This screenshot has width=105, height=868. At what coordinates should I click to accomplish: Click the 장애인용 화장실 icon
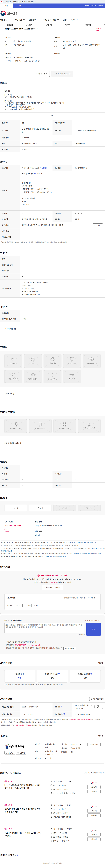65,426
